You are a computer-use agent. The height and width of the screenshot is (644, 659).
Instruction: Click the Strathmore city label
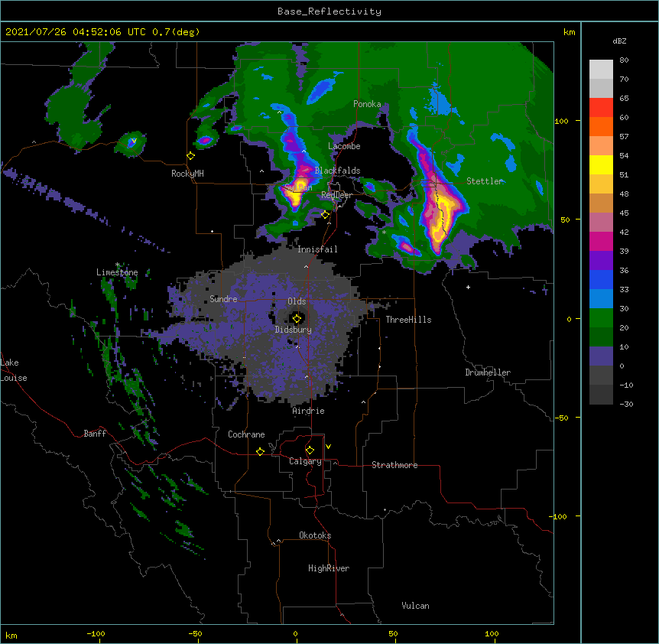[x=394, y=465]
